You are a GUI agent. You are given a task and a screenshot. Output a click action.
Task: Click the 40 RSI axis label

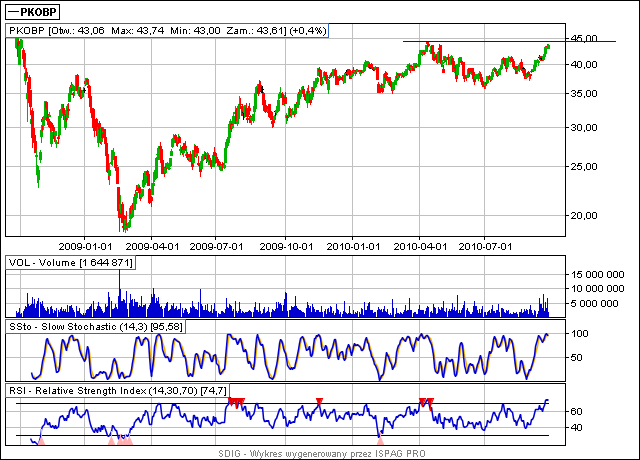(576, 428)
